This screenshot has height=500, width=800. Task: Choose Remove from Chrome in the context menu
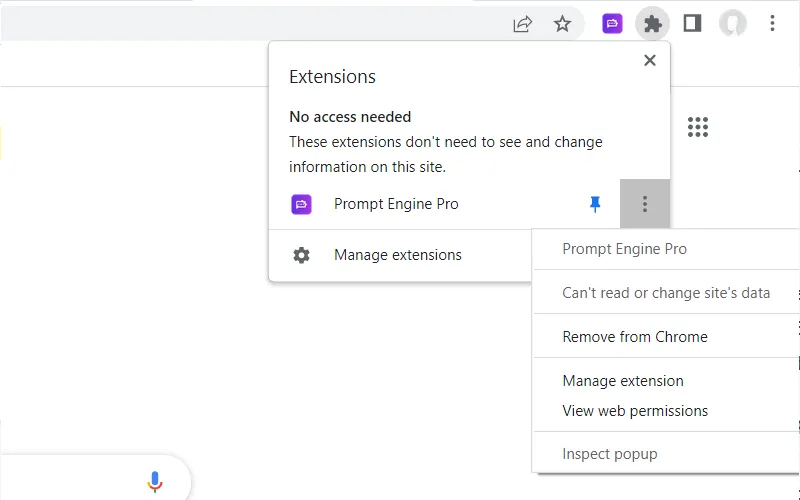tap(635, 337)
